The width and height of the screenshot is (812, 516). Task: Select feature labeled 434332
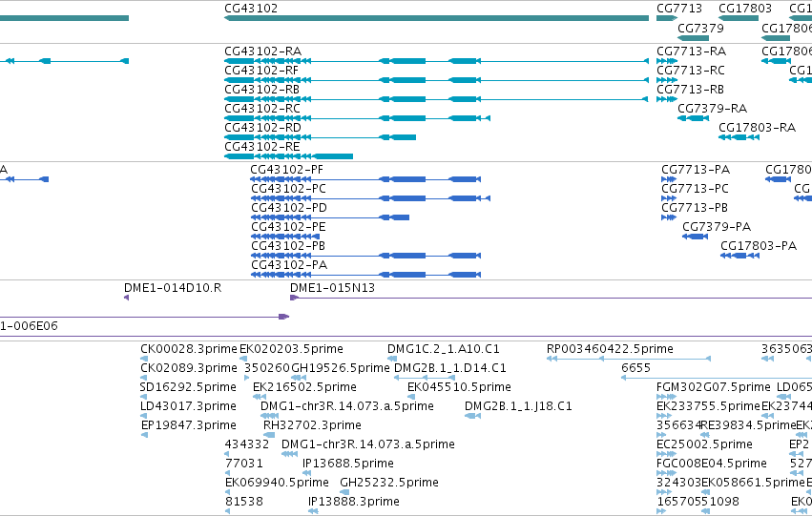click(247, 445)
